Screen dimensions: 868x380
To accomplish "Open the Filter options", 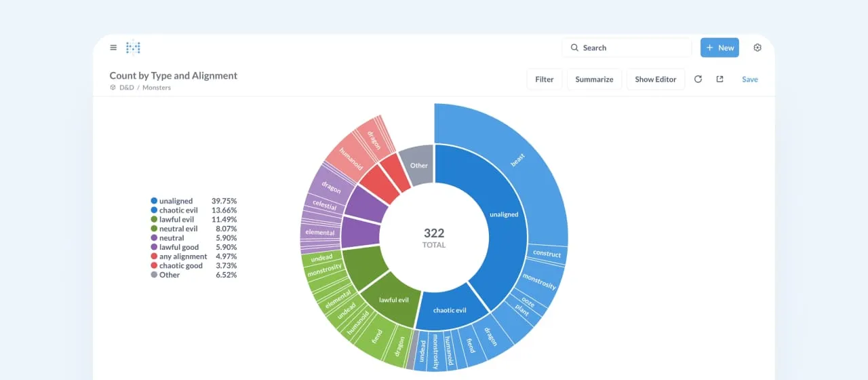I will (544, 79).
